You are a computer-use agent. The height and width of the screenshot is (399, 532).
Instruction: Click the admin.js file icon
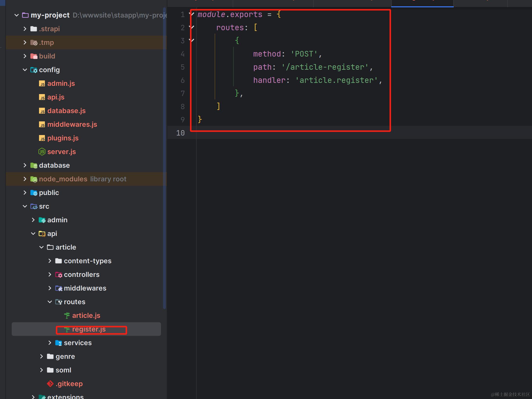(x=42, y=83)
